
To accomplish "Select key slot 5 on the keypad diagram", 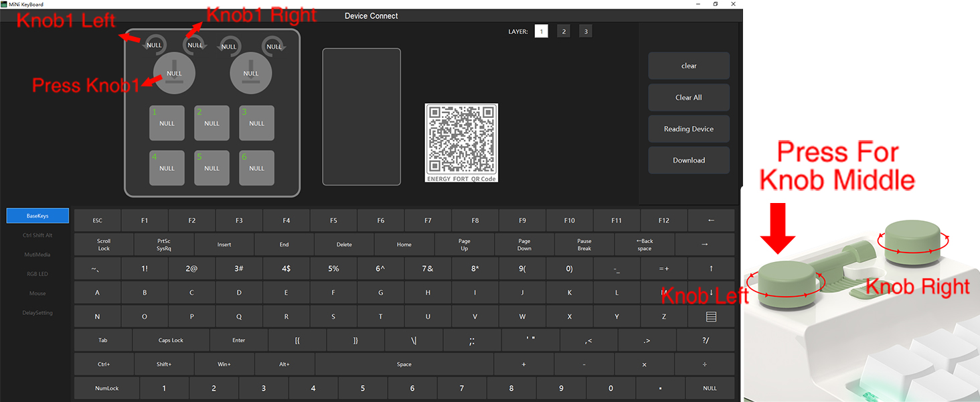I will click(x=212, y=167).
